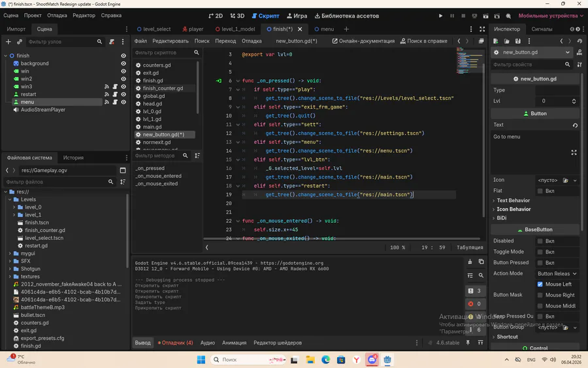Open Mobile devices renderer dropdown
This screenshot has width=588, height=368.
click(x=551, y=16)
